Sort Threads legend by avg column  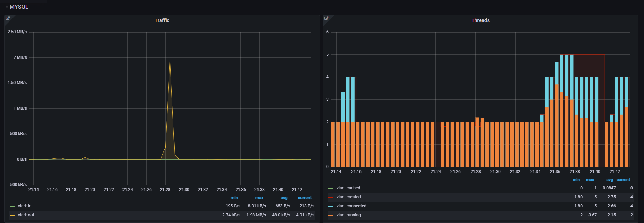pyautogui.click(x=609, y=180)
